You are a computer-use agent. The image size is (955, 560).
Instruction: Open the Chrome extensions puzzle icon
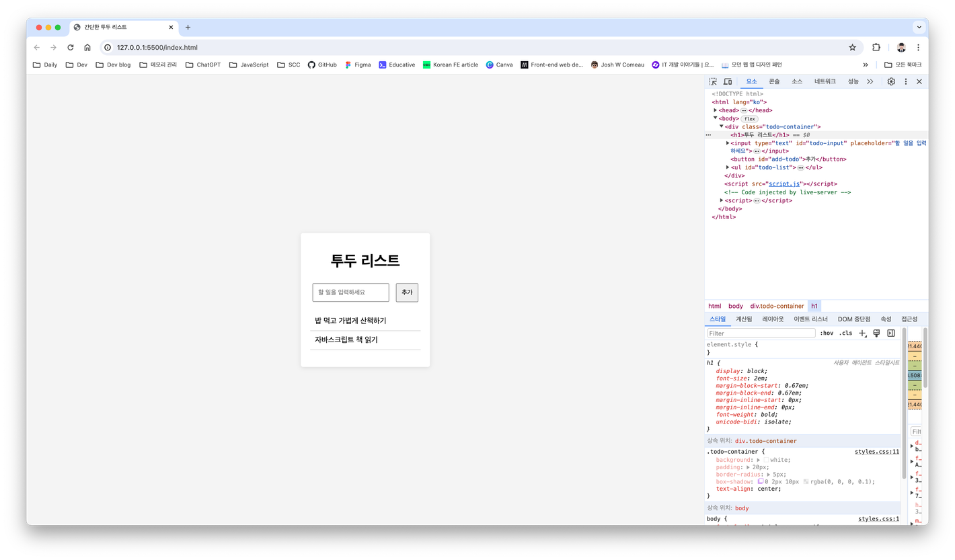coord(876,48)
